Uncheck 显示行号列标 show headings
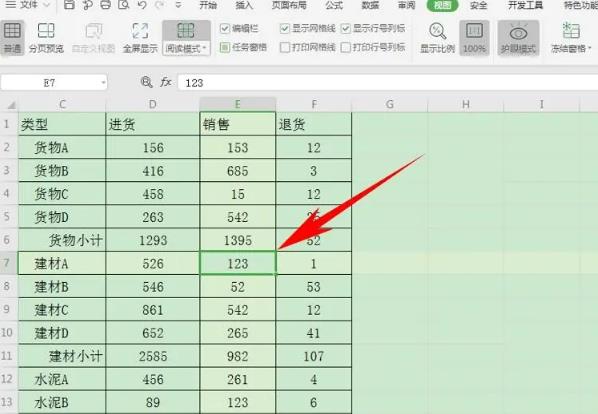 tap(346, 29)
